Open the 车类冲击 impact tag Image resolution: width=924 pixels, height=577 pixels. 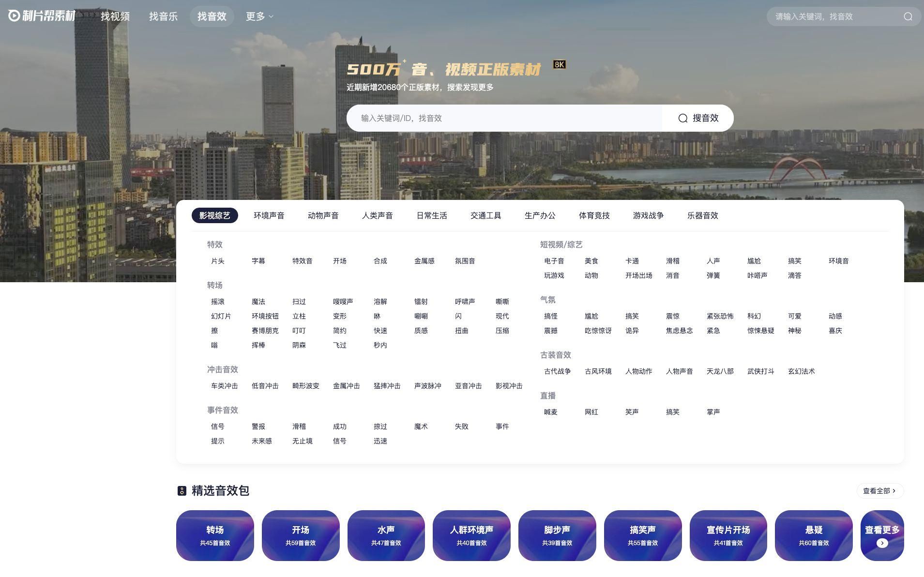click(x=225, y=386)
